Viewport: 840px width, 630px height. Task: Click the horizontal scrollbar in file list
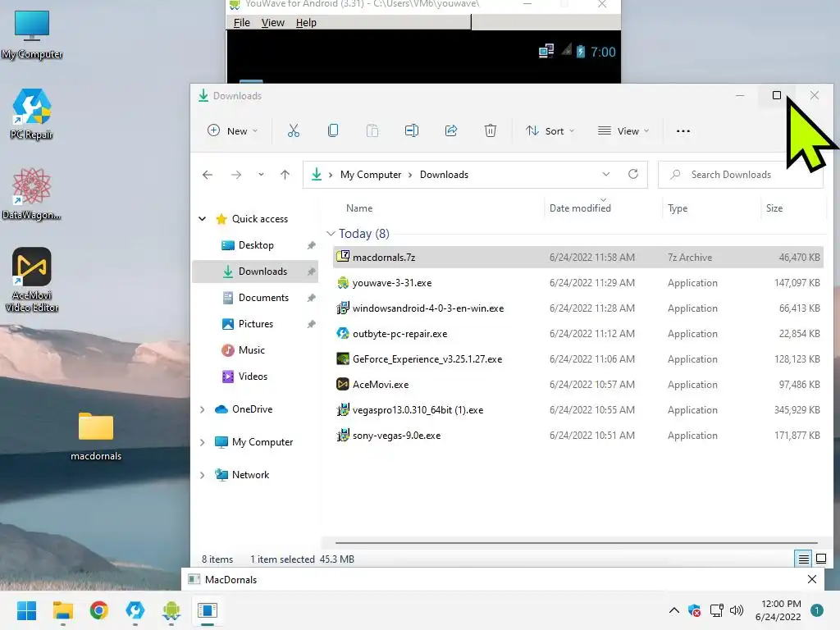pos(577,543)
